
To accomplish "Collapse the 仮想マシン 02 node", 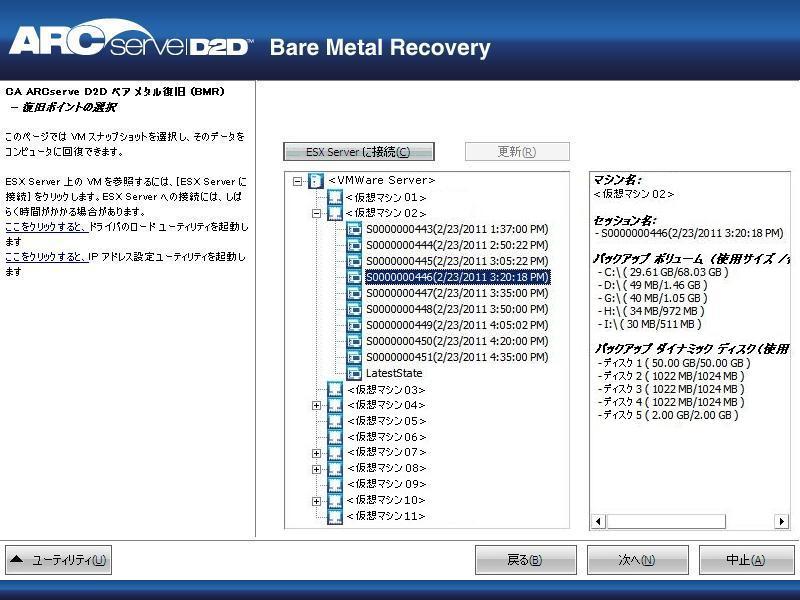I will [316, 213].
